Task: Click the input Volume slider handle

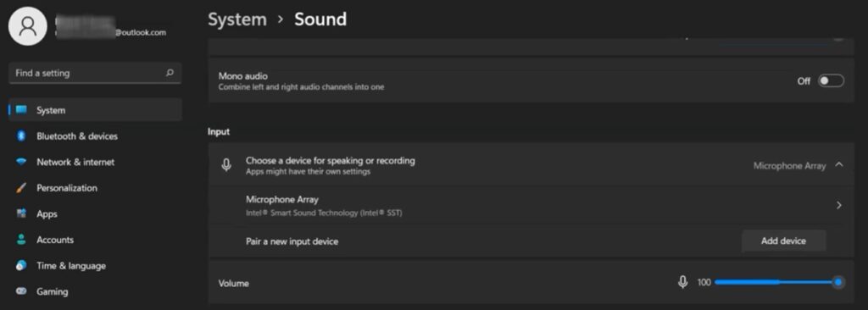Action: [x=838, y=282]
